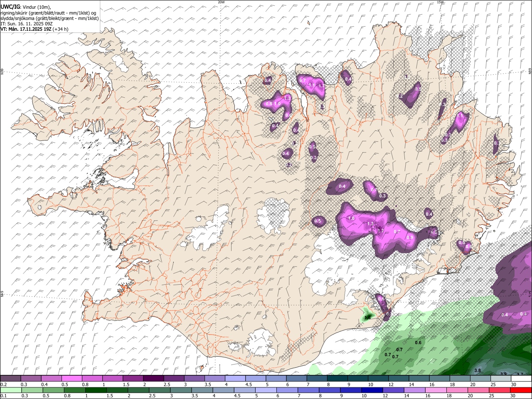Pick snow scale swatch between 0.2 and 0.3
The width and height of the screenshot is (532, 399).
point(11,379)
